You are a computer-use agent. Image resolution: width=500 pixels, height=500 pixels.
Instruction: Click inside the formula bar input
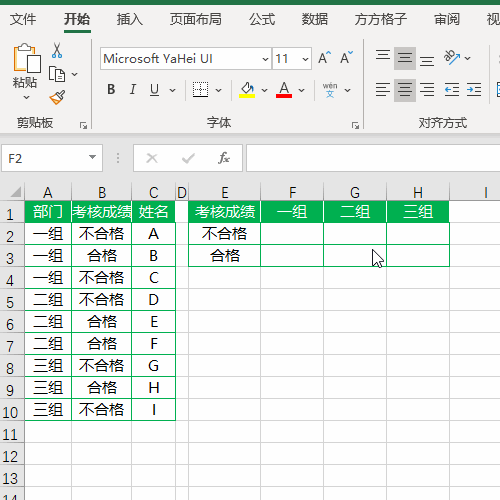(373, 158)
